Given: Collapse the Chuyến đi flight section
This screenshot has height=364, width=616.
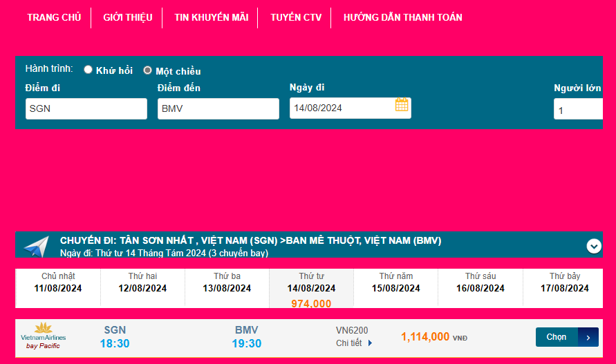Looking at the screenshot, I should (593, 245).
